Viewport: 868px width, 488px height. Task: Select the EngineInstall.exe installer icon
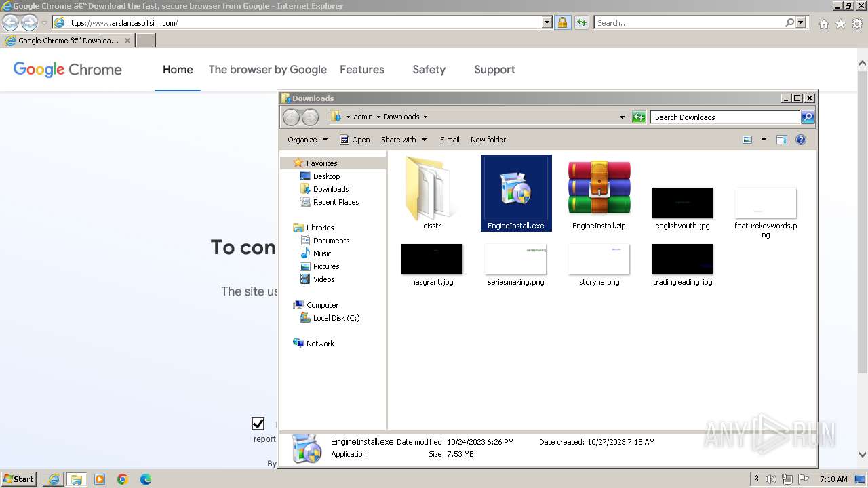point(515,188)
